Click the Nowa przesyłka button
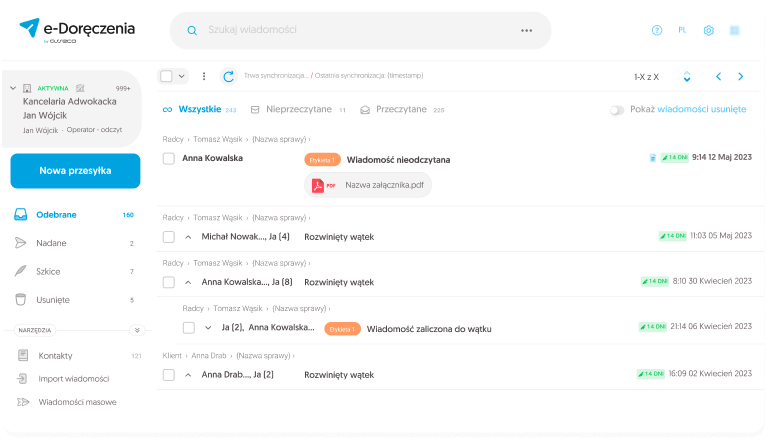Image resolution: width=769 pixels, height=441 pixels. coord(75,171)
